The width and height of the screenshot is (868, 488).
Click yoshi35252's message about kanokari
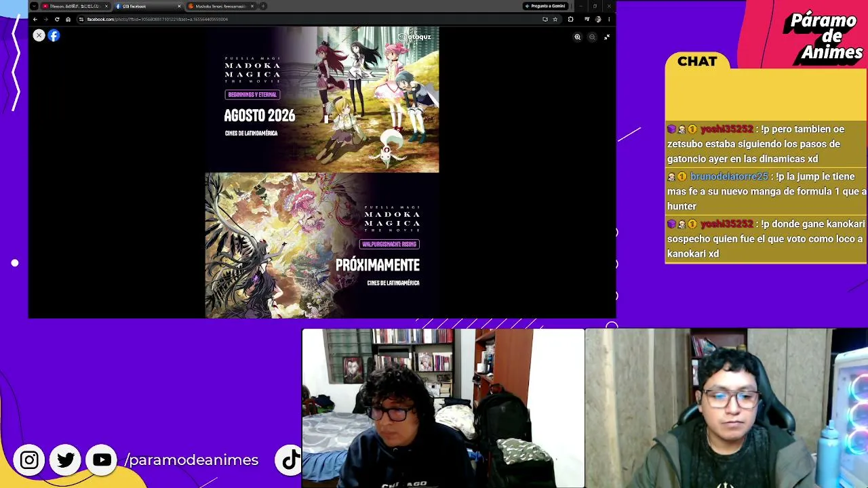point(766,239)
